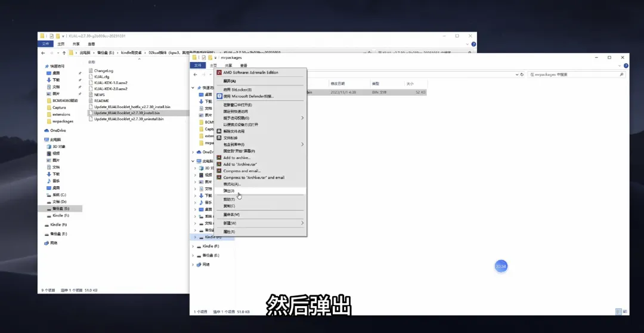
Task: Click the WinRAR icon beside Compress and email...
Action: (219, 171)
